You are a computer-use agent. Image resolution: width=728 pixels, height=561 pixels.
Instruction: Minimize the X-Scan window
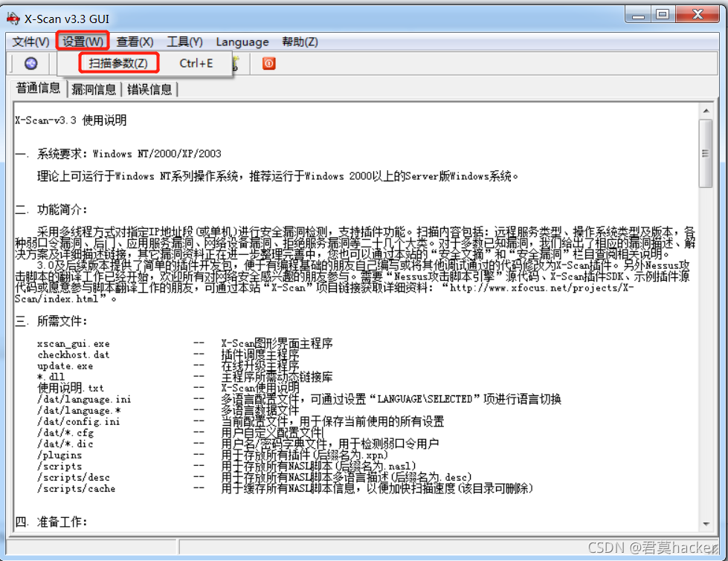tap(638, 15)
